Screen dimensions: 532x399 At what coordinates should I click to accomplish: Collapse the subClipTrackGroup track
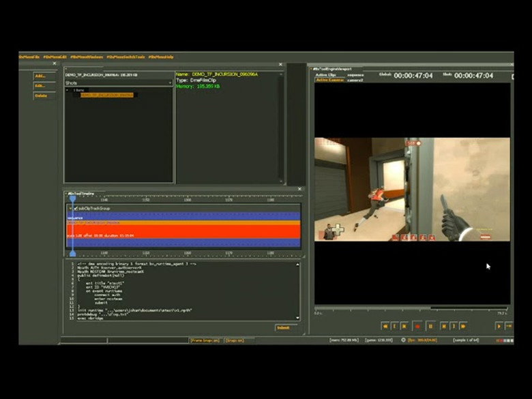click(x=70, y=208)
